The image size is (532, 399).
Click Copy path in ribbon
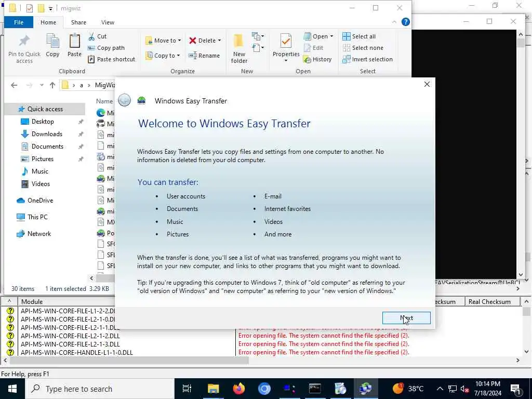pos(106,48)
